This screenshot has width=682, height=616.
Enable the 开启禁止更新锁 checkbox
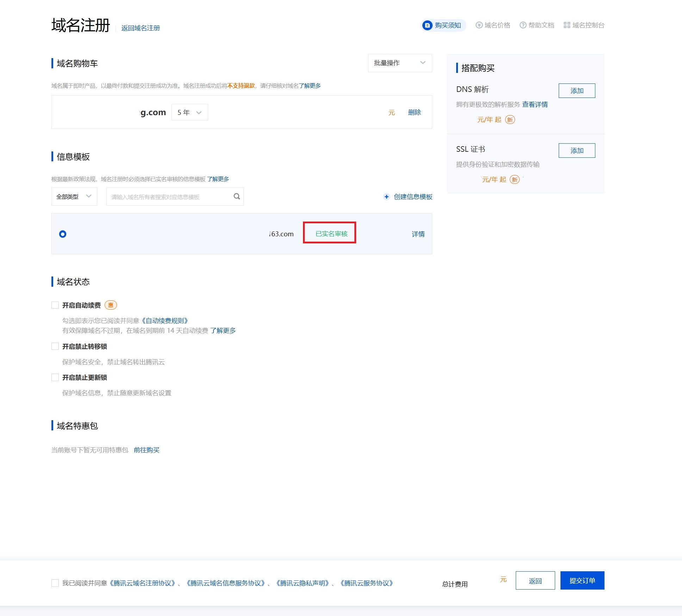point(55,377)
